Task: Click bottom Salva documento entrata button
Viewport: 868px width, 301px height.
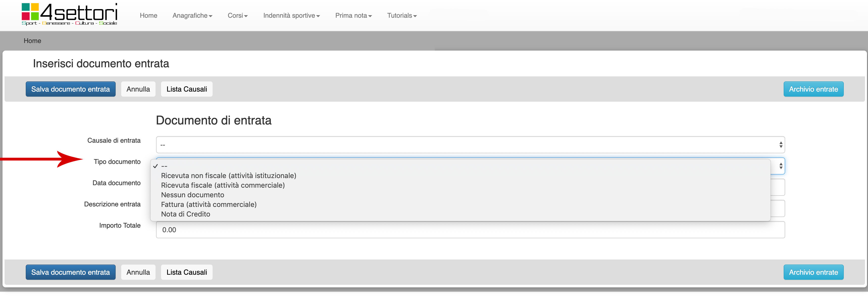Action: coord(70,272)
